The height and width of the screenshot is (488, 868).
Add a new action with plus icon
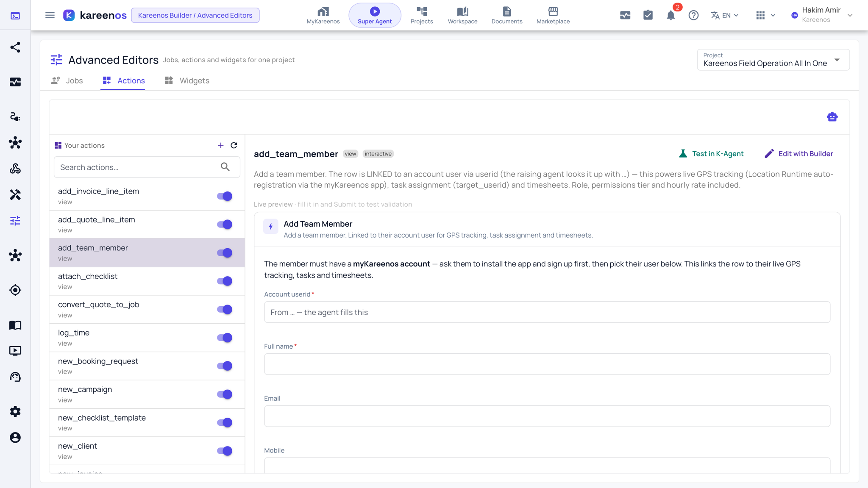[221, 145]
